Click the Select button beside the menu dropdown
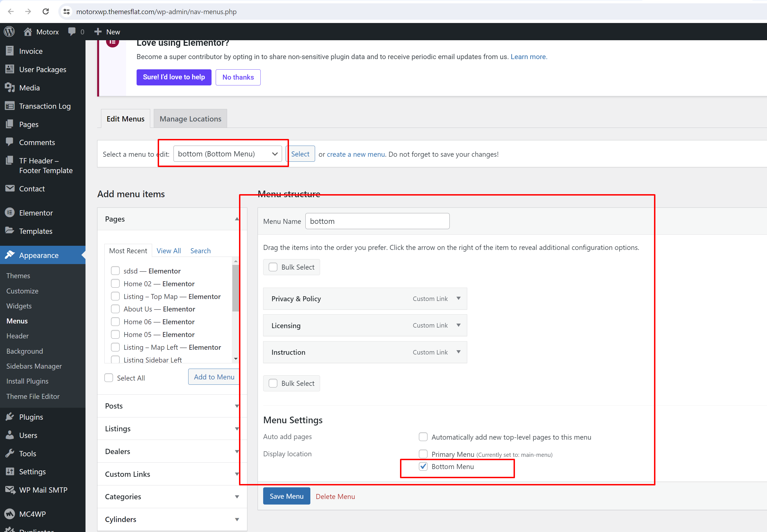The image size is (767, 532). point(300,154)
